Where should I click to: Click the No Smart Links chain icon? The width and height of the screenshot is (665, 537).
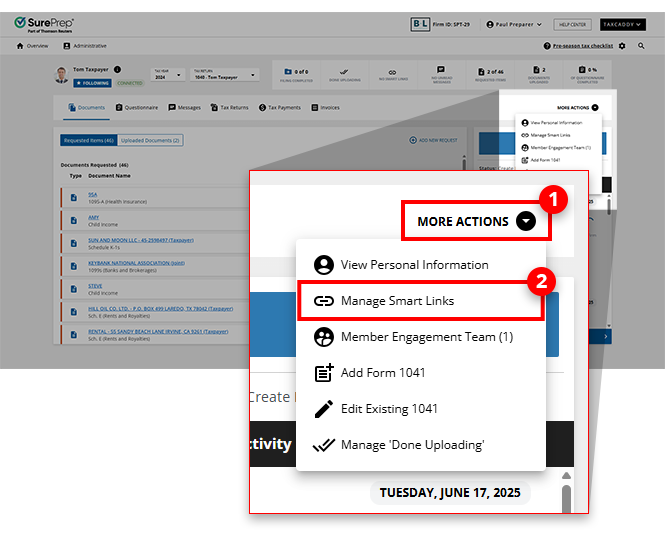(x=393, y=72)
